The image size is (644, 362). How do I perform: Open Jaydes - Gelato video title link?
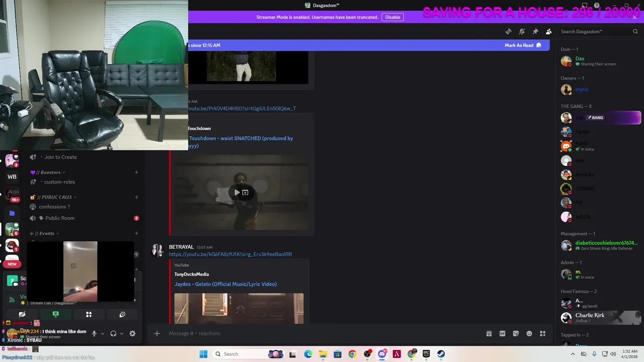225,284
